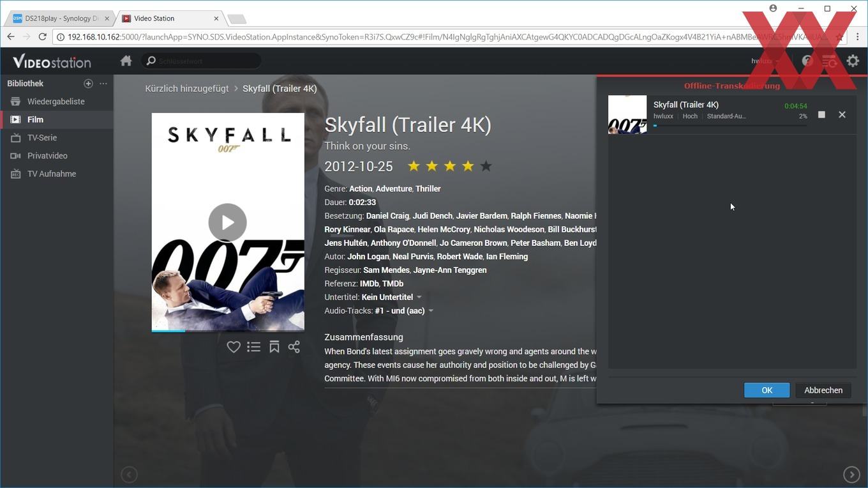Image resolution: width=868 pixels, height=488 pixels.
Task: Play the Skyfall trailer on poster
Action: (227, 222)
